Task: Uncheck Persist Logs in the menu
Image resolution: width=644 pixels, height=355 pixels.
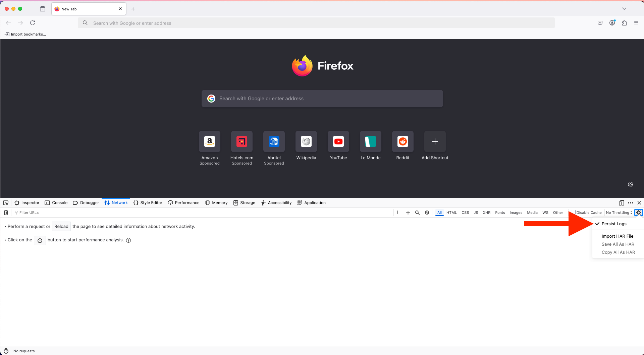Action: 614,224
